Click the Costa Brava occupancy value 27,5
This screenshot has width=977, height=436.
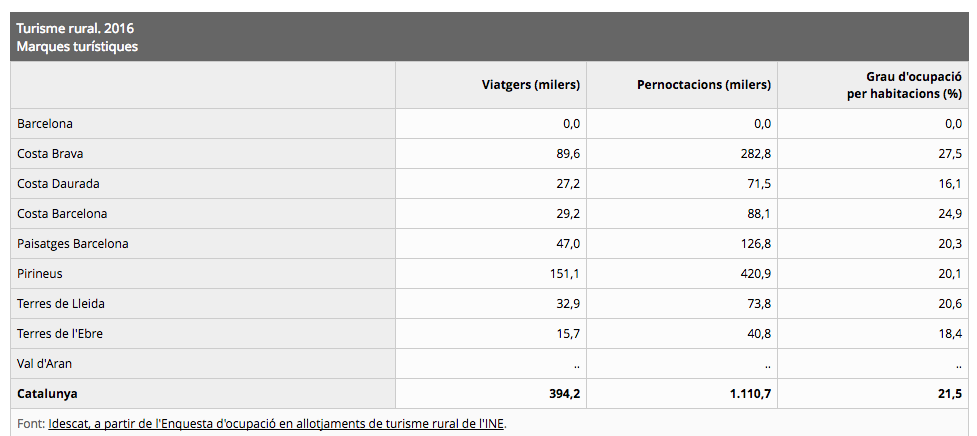click(x=950, y=153)
